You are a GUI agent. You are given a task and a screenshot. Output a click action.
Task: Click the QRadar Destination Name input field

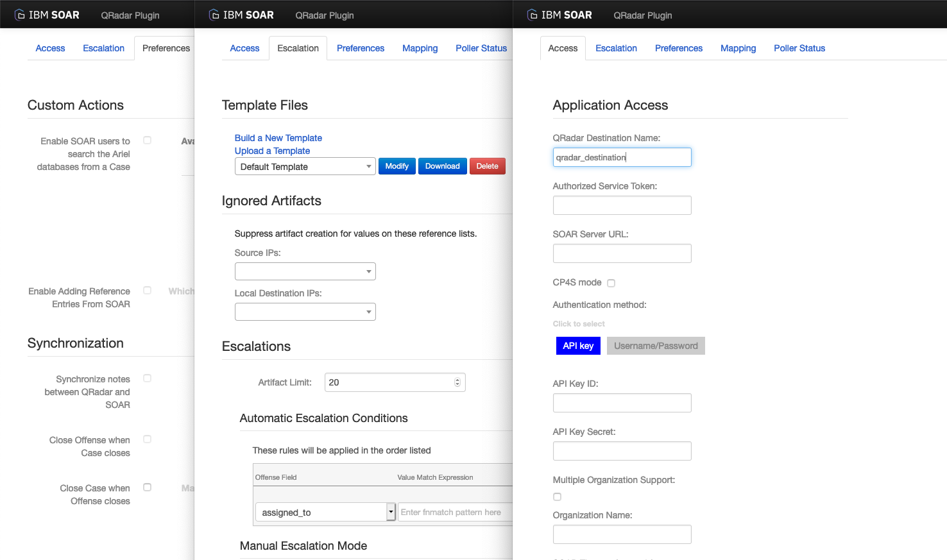tap(621, 157)
